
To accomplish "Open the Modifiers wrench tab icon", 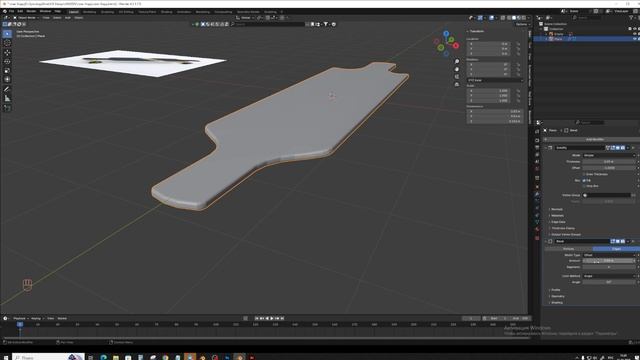I will 537,194.
